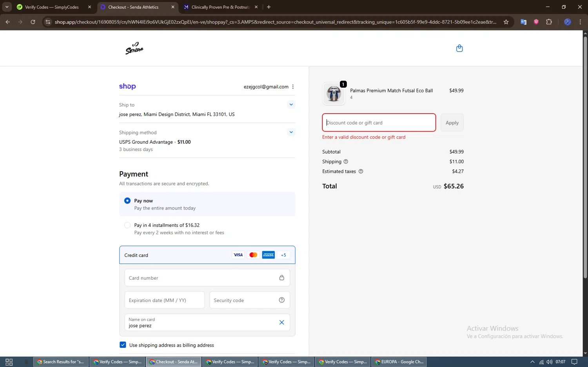Click the Mastercard icon

click(253, 255)
